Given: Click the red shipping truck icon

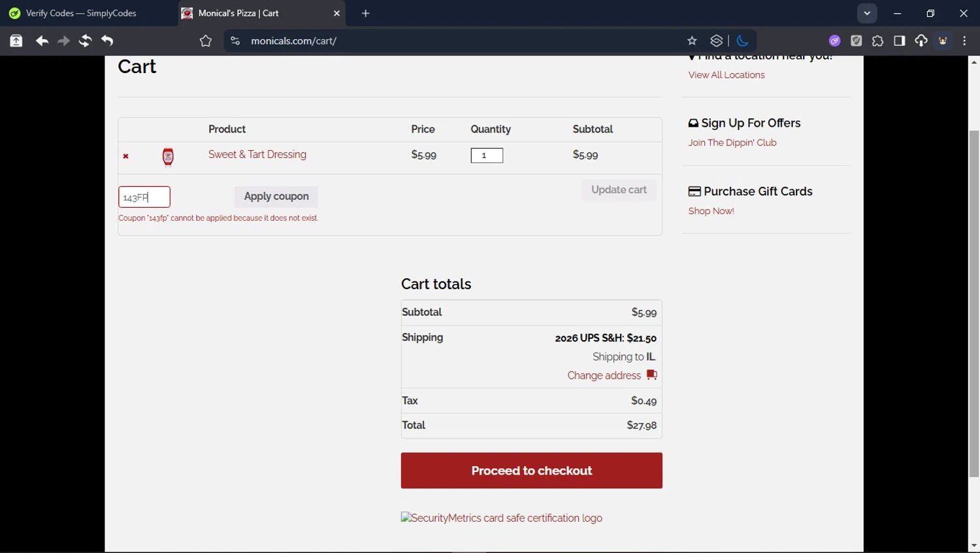Looking at the screenshot, I should click(x=651, y=375).
